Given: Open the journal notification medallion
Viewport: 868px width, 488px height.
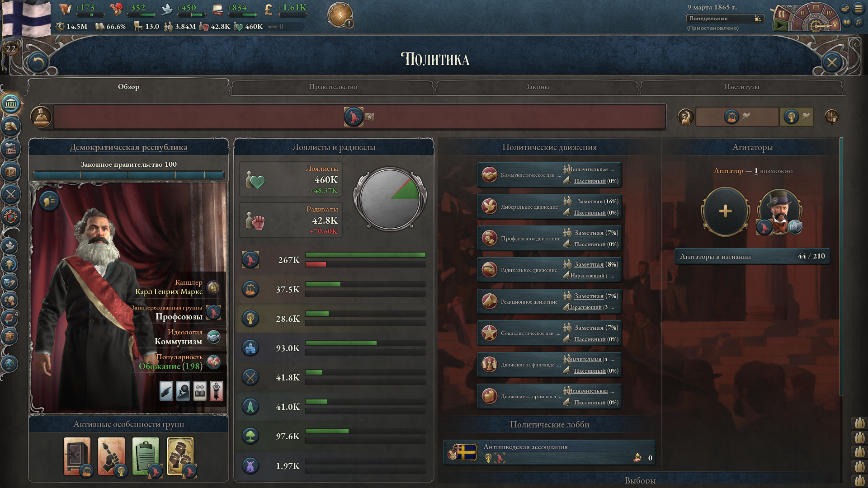Looking at the screenshot, I should [x=340, y=15].
